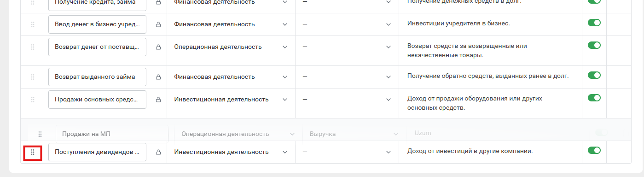Click the Продажи основных средств name field
Screen dimensions: 644x177
click(x=97, y=100)
